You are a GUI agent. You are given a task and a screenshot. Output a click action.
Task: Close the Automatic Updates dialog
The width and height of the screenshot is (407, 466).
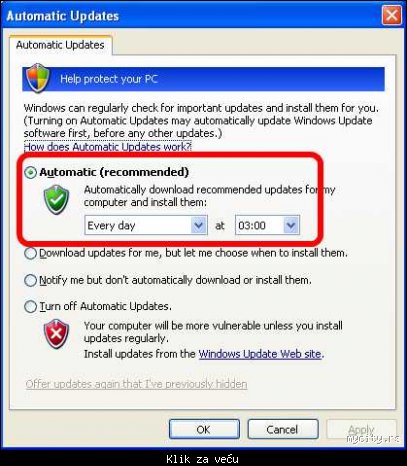click(391, 15)
